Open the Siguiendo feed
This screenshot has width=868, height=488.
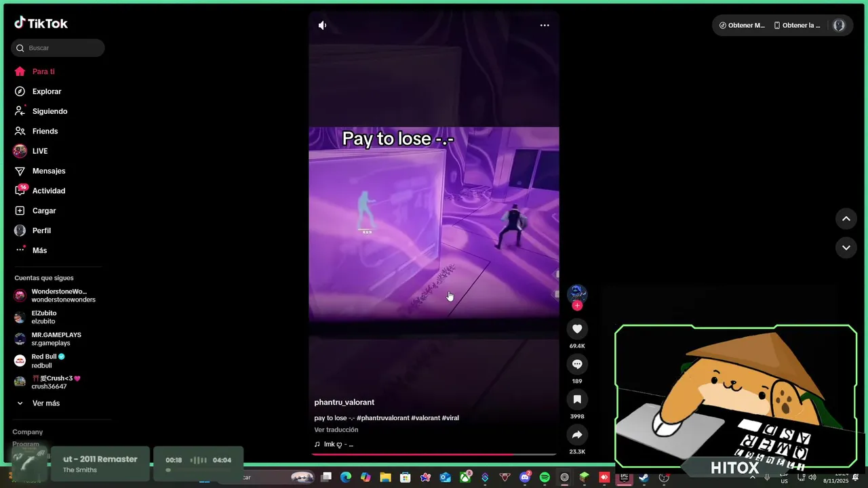(50, 111)
